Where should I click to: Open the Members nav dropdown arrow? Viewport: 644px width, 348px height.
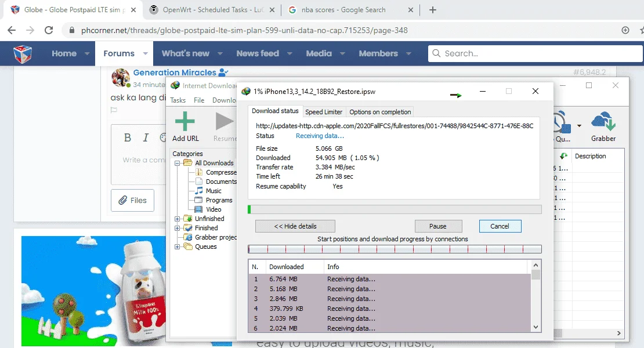(408, 54)
